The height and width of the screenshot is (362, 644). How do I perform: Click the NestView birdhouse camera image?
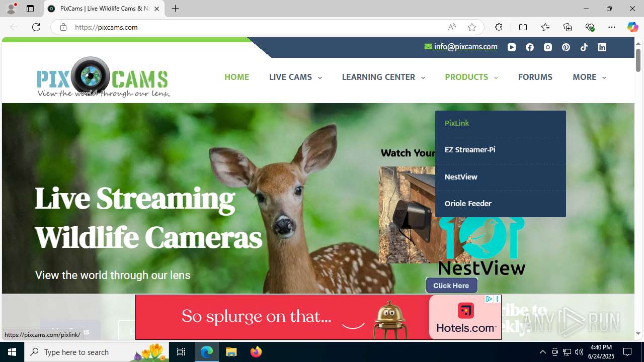click(x=407, y=215)
